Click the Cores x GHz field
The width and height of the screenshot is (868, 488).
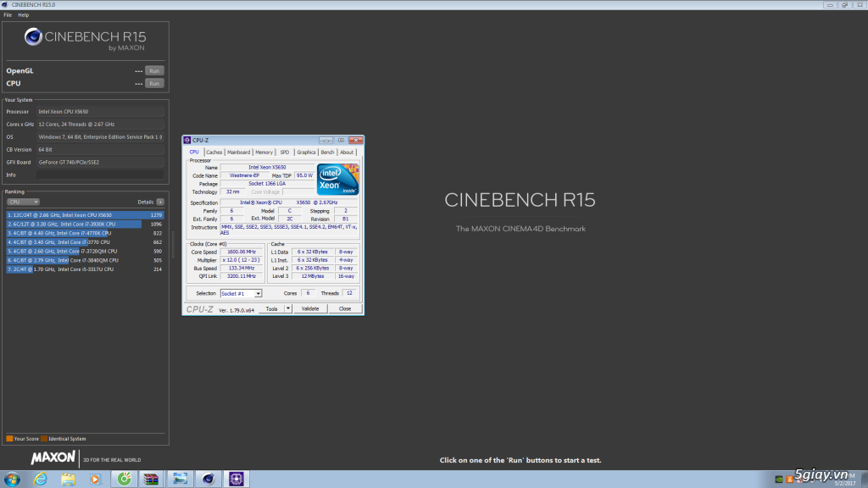(x=100, y=125)
